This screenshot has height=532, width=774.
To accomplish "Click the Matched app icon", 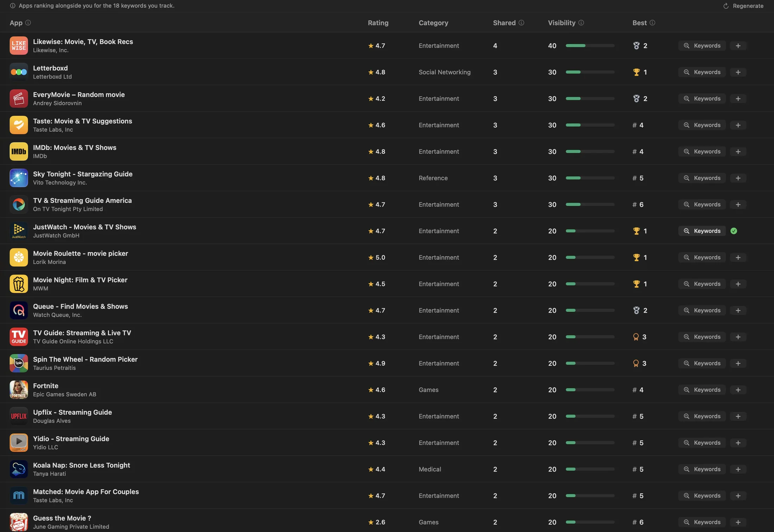I will [19, 496].
